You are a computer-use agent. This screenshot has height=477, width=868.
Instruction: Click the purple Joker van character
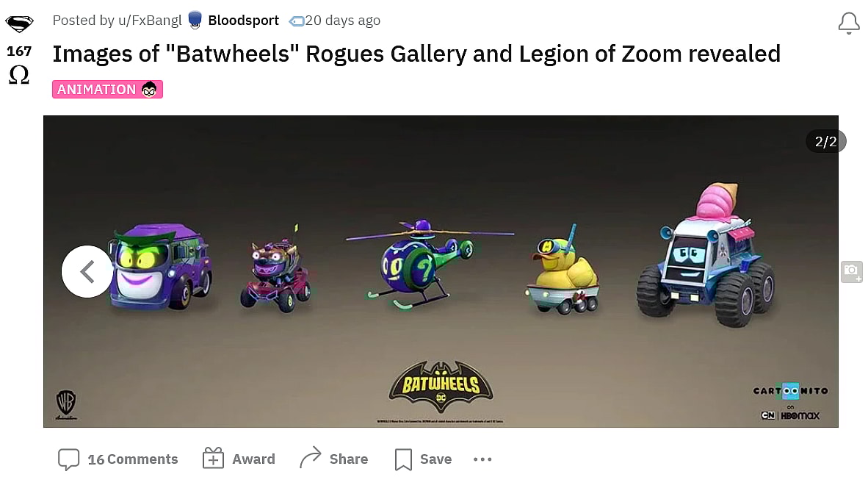point(160,267)
